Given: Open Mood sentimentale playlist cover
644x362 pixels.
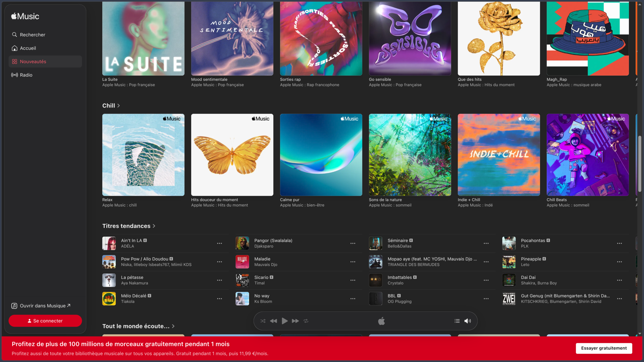Looking at the screenshot, I should (232, 39).
